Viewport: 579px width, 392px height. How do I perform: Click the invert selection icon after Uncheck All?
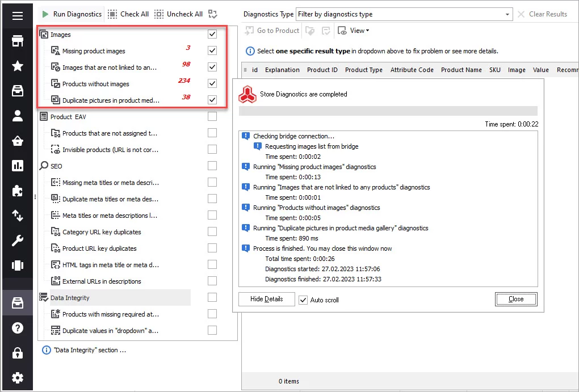pos(213,14)
